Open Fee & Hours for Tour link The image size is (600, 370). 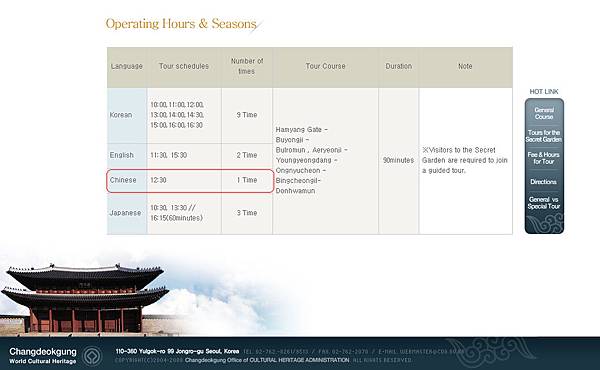click(x=543, y=158)
